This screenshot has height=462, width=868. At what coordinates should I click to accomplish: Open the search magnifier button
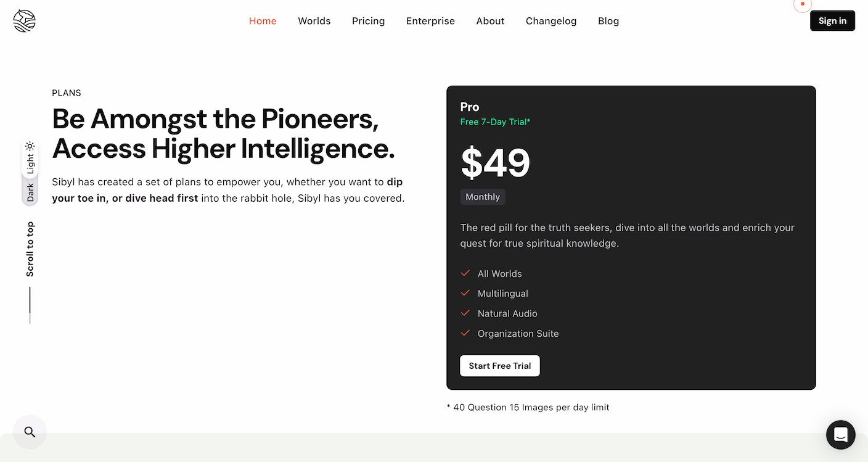(x=30, y=432)
